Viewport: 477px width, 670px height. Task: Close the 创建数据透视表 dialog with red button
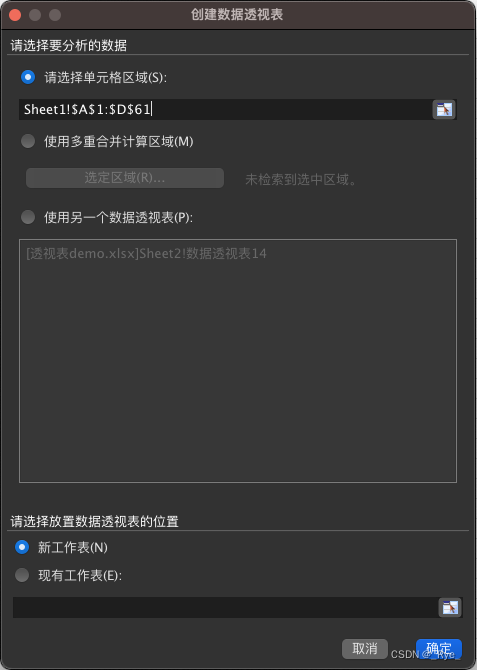(15, 15)
